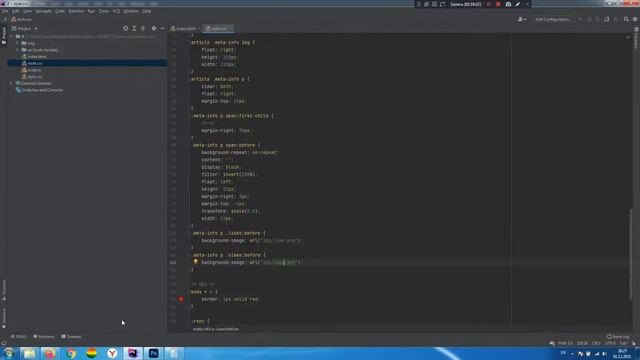The image size is (640, 360).
Task: Expand the img folder
Action: pyautogui.click(x=18, y=43)
